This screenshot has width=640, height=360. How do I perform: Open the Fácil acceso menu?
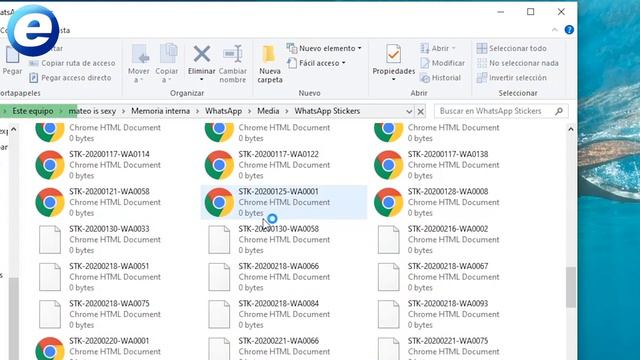pyautogui.click(x=316, y=63)
